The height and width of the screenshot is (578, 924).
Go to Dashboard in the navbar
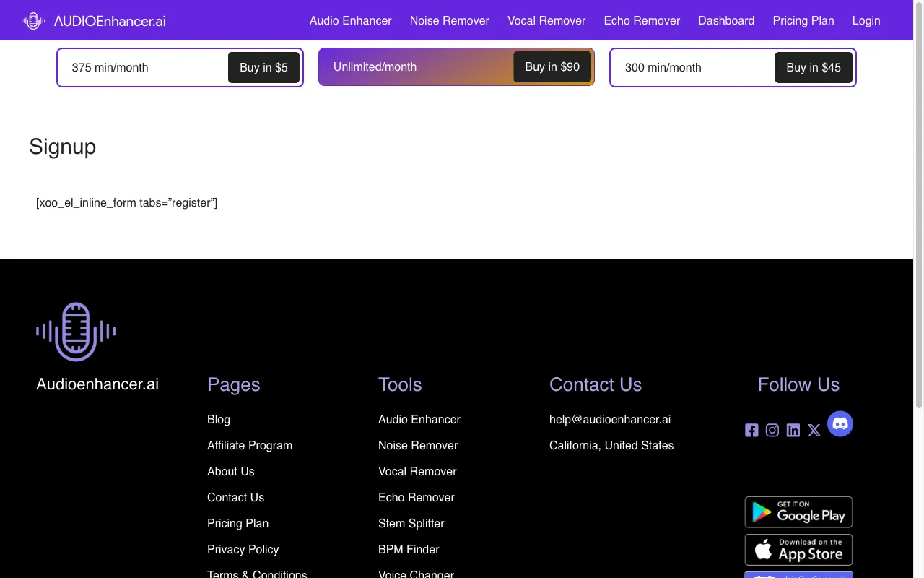pos(726,20)
